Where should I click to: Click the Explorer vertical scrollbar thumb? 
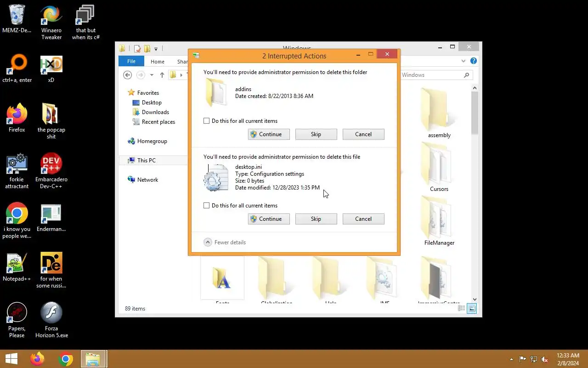pos(475,113)
